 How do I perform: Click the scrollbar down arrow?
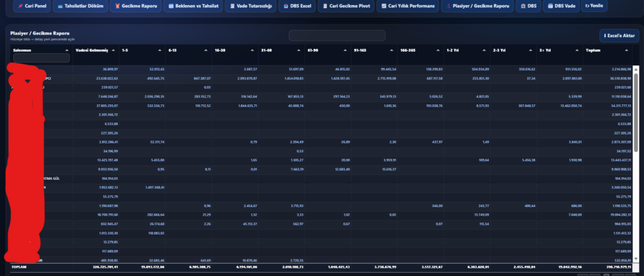[636, 259]
